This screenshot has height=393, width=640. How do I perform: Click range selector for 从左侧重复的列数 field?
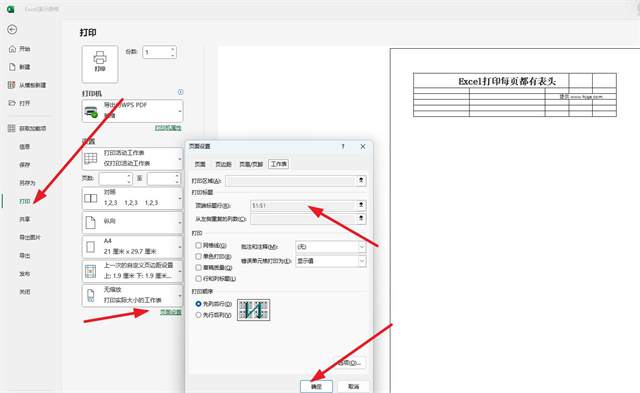point(361,219)
